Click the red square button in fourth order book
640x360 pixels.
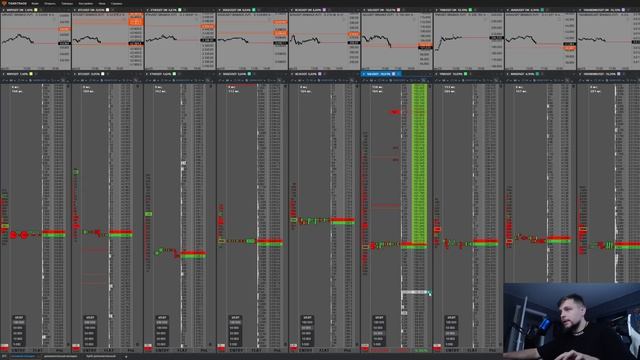click(221, 347)
